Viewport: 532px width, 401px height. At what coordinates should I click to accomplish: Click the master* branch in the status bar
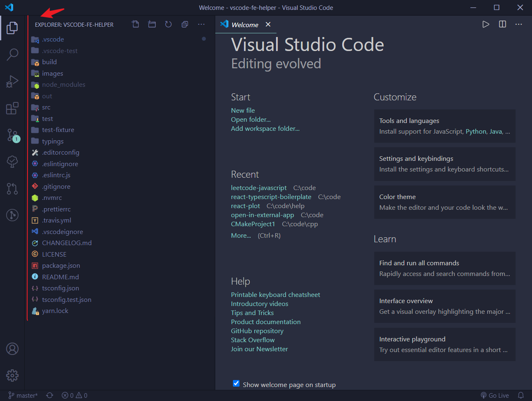tap(23, 395)
